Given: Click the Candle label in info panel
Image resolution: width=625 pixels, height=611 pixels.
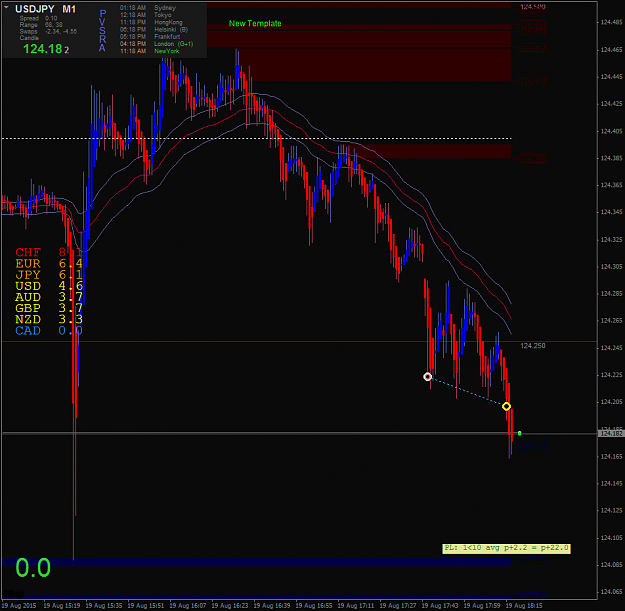Looking at the screenshot, I should click(29, 38).
